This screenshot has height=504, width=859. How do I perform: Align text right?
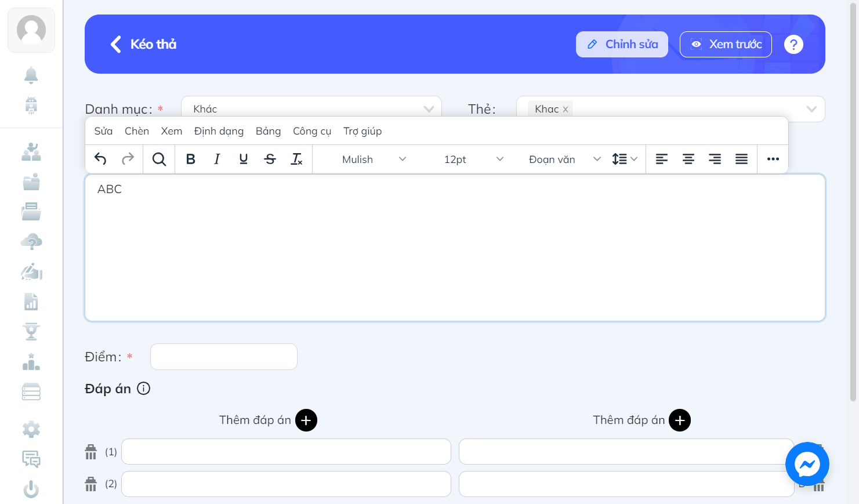715,159
